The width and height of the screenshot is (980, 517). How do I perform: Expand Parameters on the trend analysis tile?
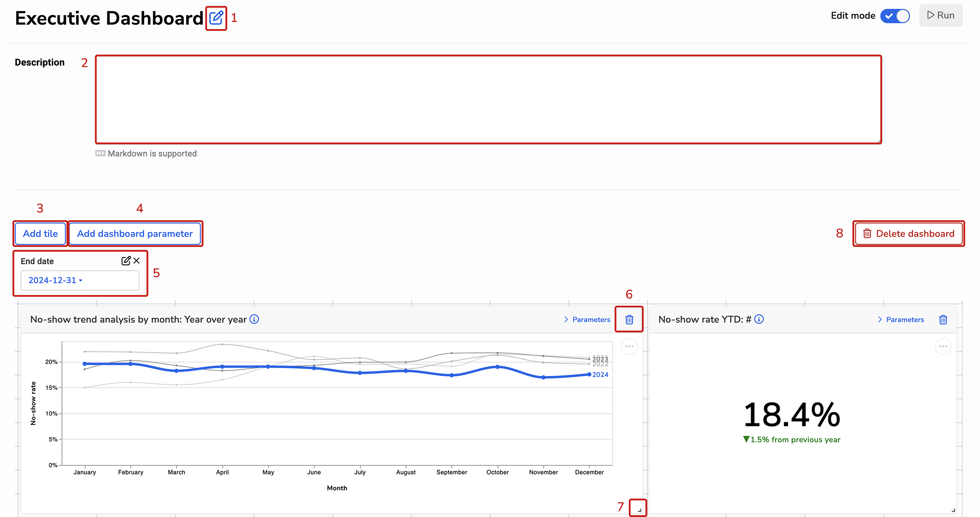tap(587, 319)
